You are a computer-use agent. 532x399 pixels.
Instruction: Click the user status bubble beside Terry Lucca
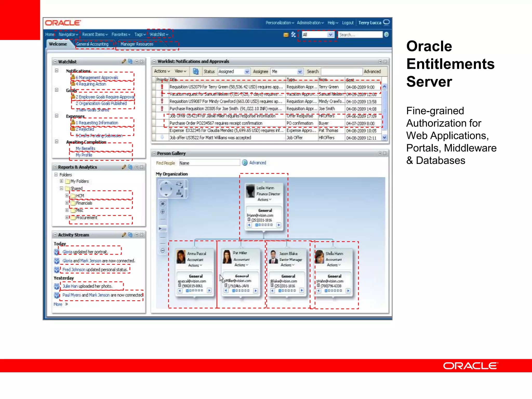[387, 22]
